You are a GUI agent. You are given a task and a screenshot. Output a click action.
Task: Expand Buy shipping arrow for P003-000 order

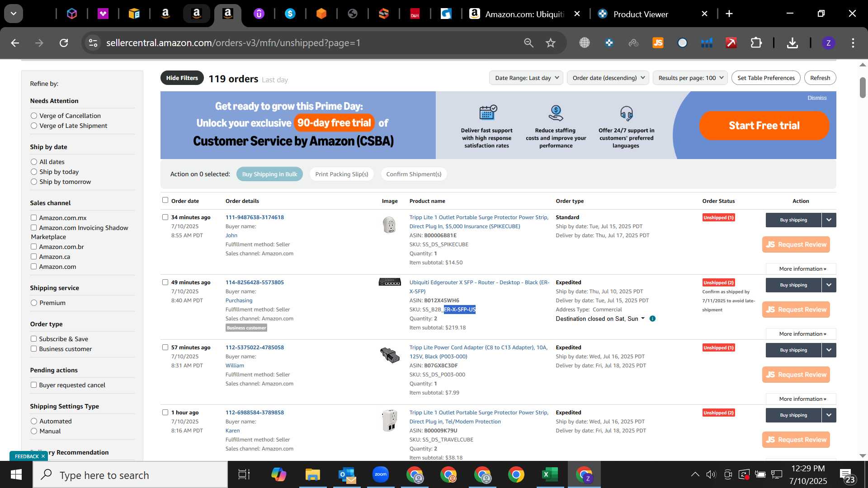pos(829,350)
